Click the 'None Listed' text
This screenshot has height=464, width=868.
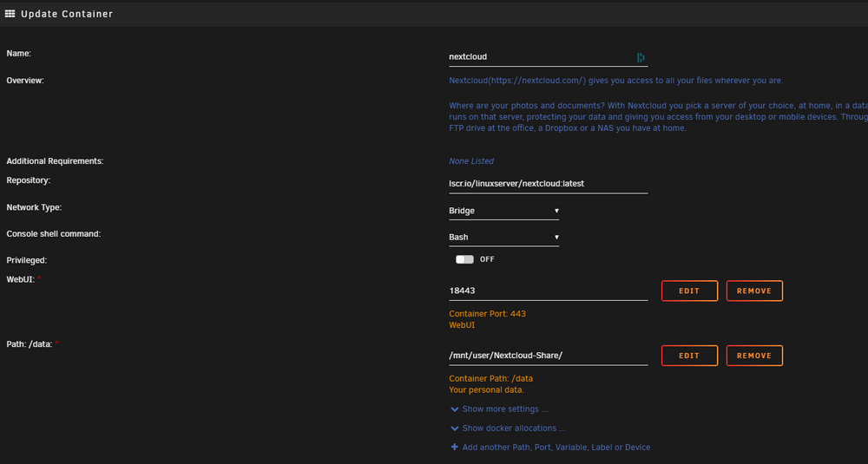point(471,161)
